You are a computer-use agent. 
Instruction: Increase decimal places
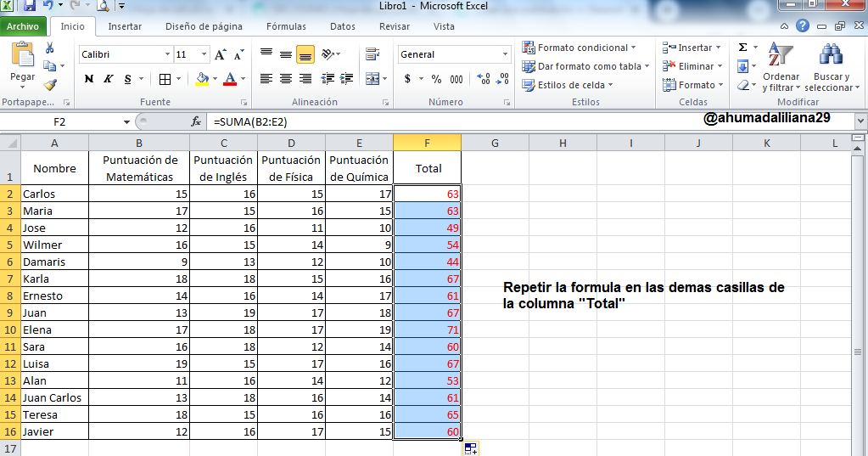(484, 79)
